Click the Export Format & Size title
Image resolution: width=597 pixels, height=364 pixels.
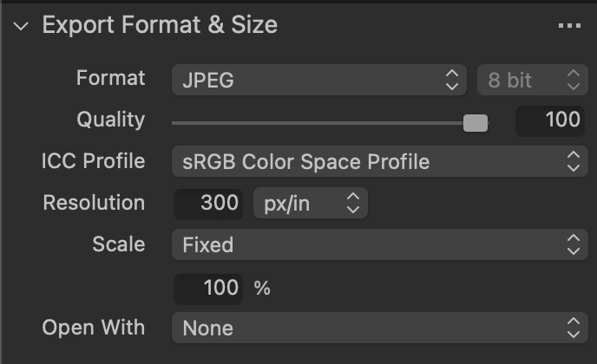pyautogui.click(x=160, y=25)
